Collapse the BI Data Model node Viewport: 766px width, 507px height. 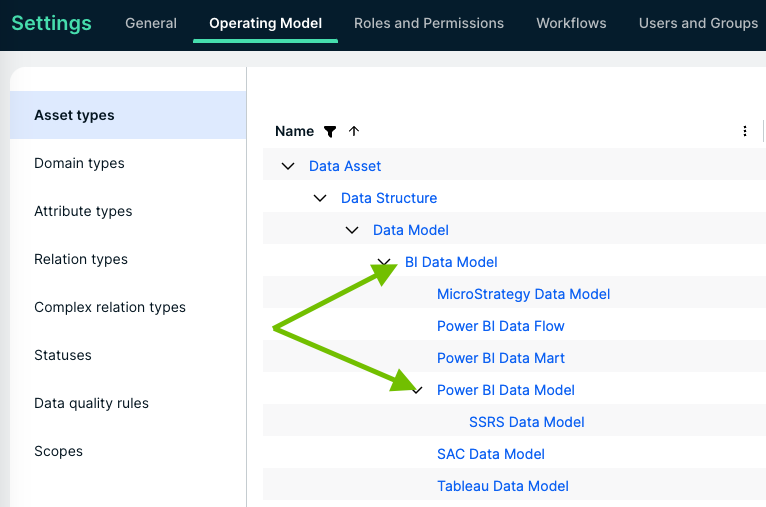(384, 262)
